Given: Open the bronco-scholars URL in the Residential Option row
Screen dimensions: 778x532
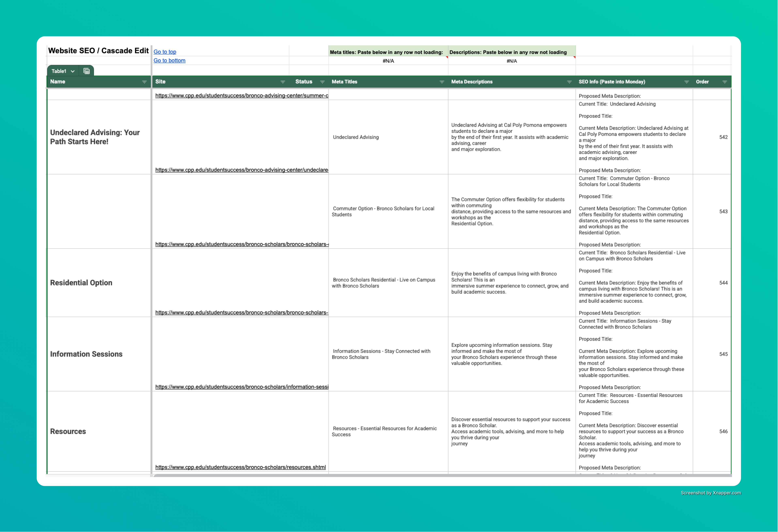Looking at the screenshot, I should [242, 312].
